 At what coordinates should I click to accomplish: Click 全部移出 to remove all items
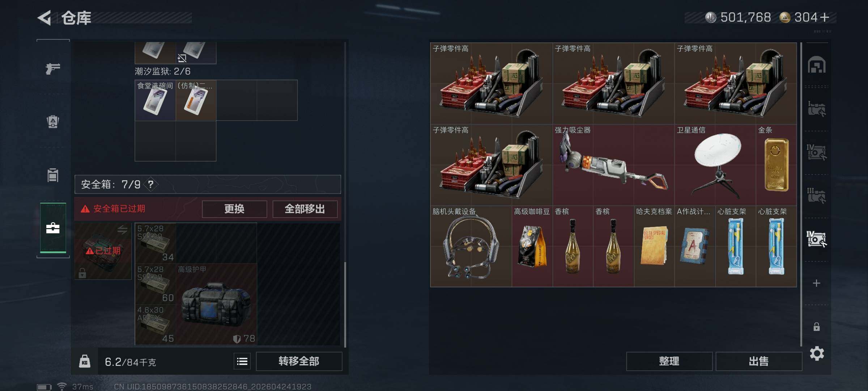click(305, 209)
